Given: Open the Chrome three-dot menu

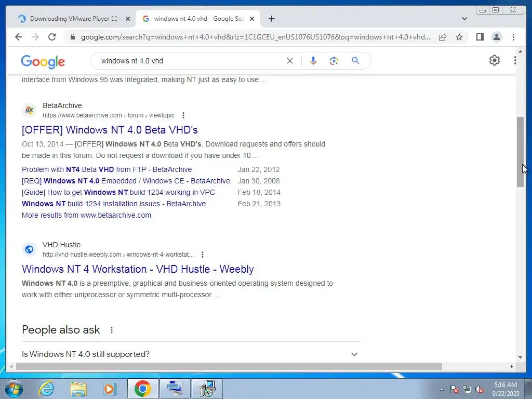Looking at the screenshot, I should (513, 37).
